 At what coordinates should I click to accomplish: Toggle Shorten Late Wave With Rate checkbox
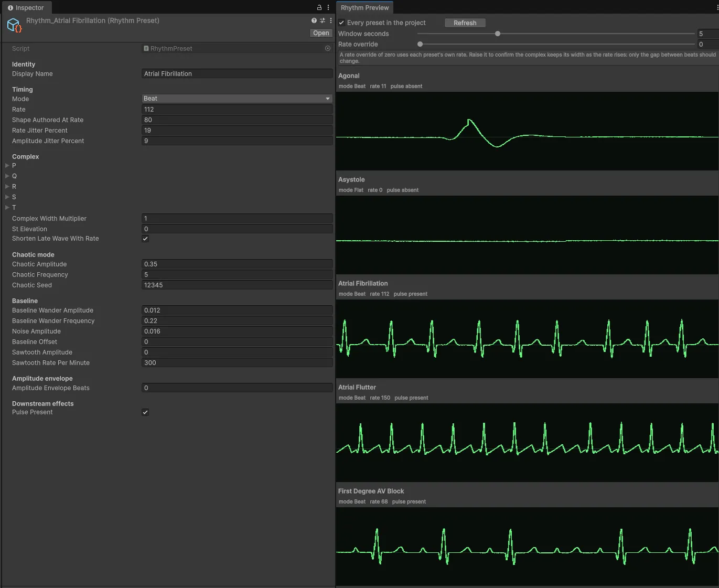click(145, 239)
